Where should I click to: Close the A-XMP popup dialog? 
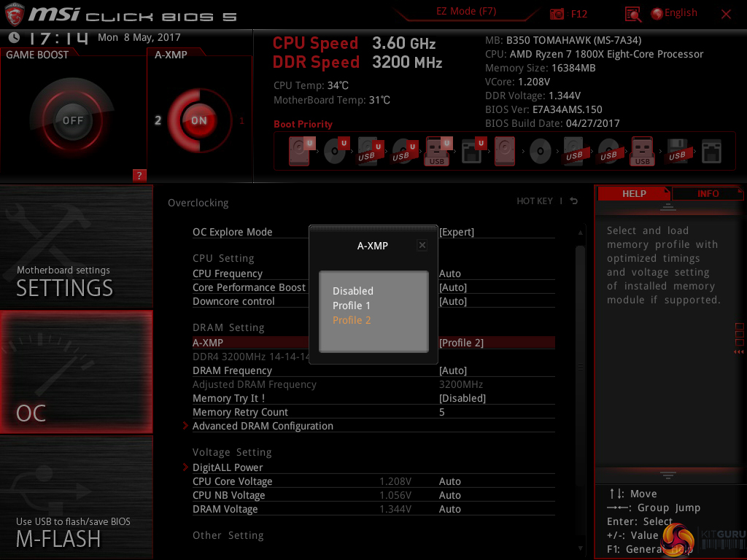pyautogui.click(x=422, y=245)
